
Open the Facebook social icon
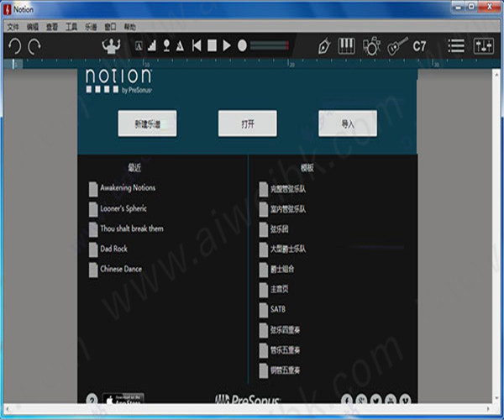(346, 400)
